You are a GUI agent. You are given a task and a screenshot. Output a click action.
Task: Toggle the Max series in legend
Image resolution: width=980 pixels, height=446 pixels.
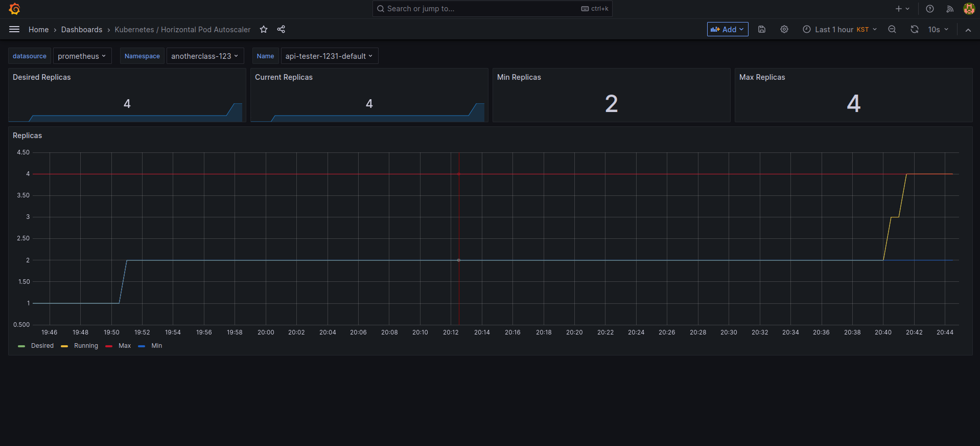125,346
